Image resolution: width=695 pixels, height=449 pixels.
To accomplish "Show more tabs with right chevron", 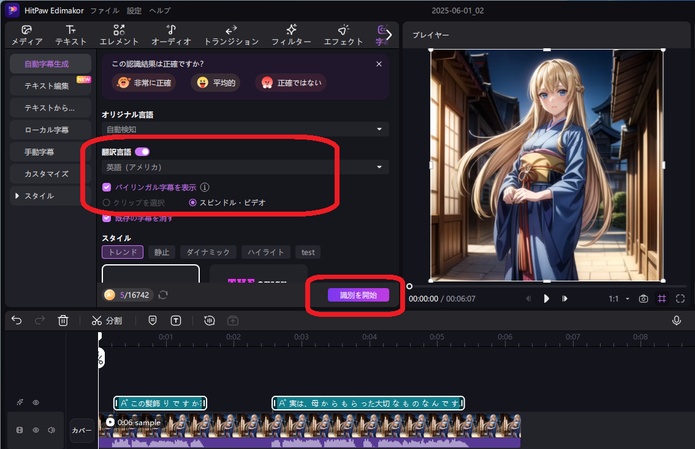I will click(389, 35).
